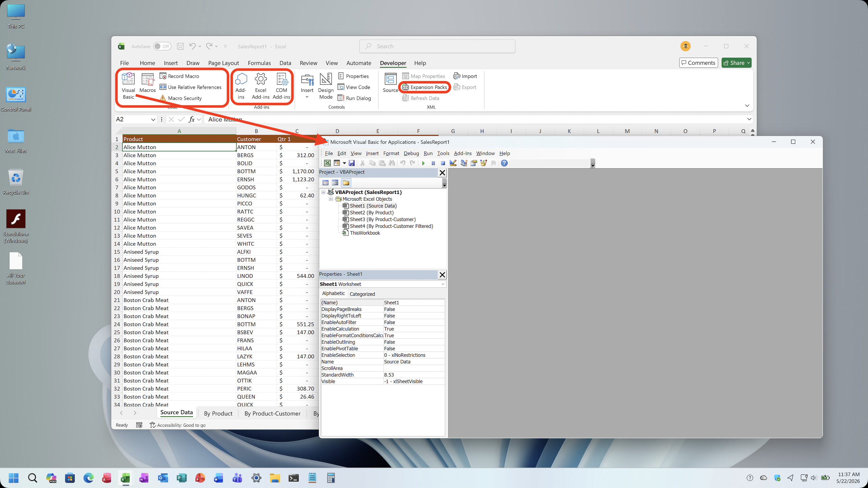Screen dimensions: 868x488
Task: Close the Project - VBAProject pane
Action: pos(442,173)
